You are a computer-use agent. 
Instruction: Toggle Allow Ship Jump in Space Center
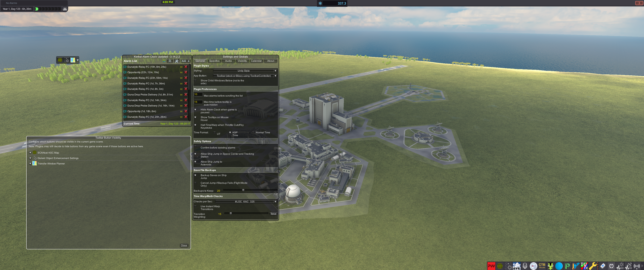(195, 154)
